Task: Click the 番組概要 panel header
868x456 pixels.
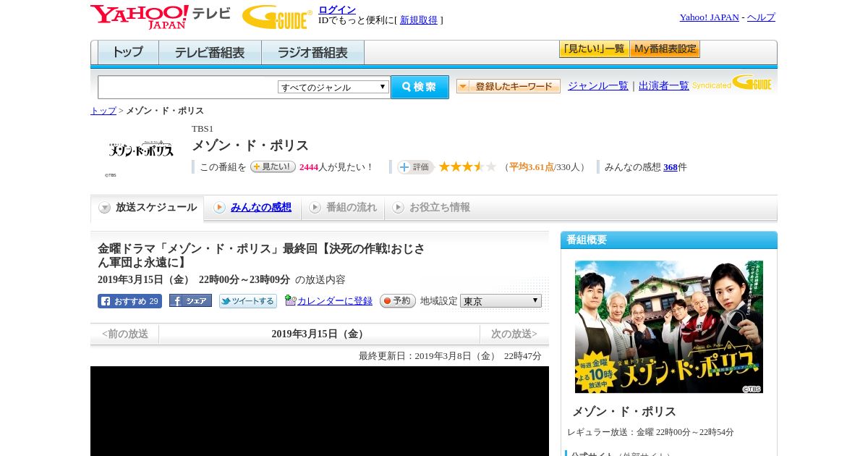Action: point(669,240)
